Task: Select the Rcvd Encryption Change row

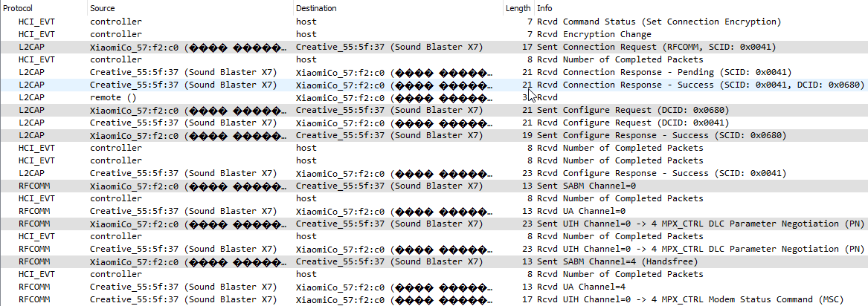Action: 434,34
